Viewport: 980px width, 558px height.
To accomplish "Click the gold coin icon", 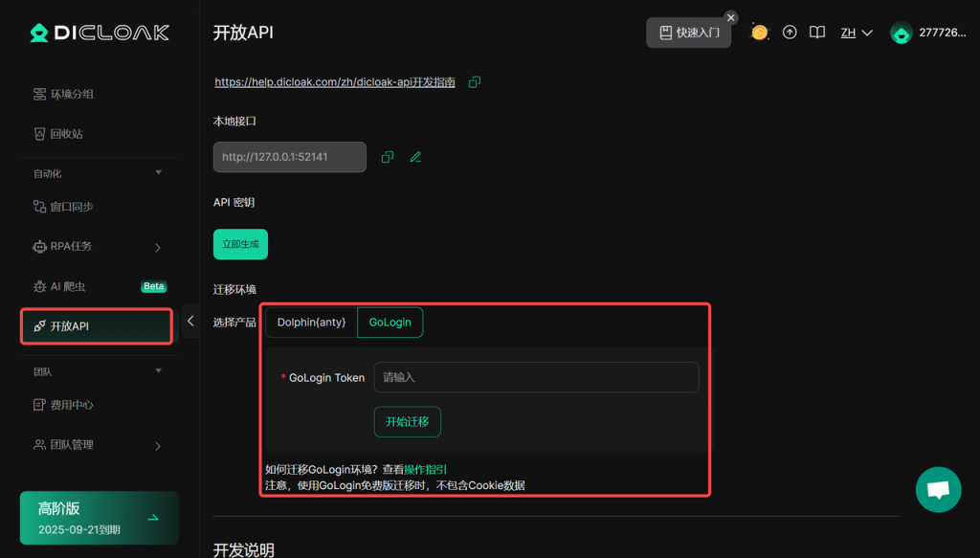I will coord(759,33).
